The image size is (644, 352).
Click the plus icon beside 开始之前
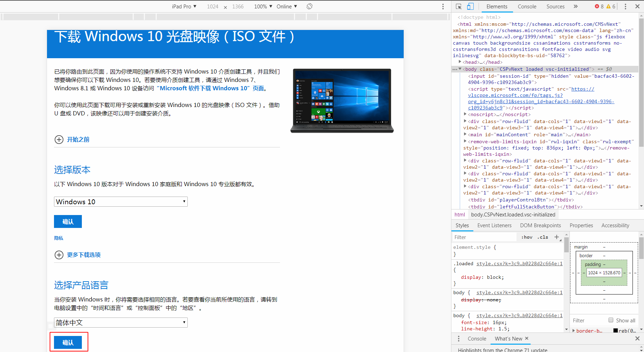59,139
